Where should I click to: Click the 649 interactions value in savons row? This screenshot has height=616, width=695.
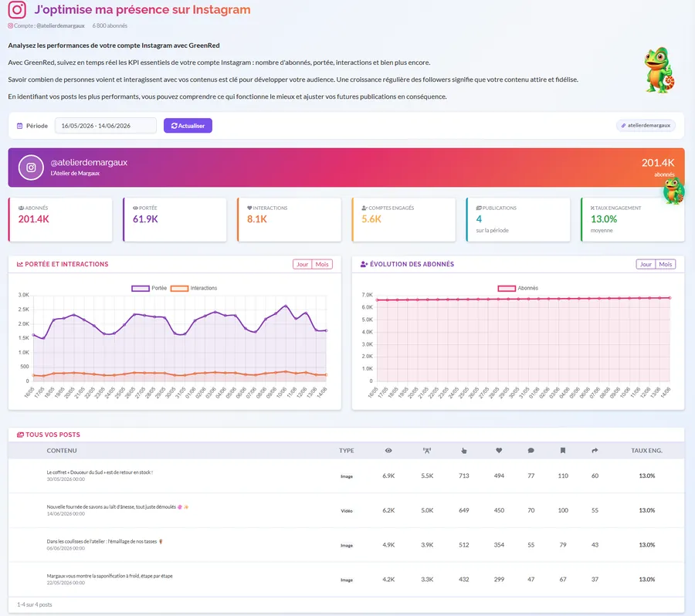point(463,510)
